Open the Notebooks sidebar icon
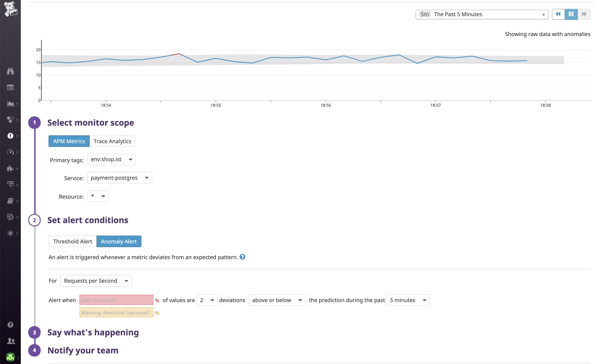This screenshot has height=364, width=599. (x=10, y=201)
